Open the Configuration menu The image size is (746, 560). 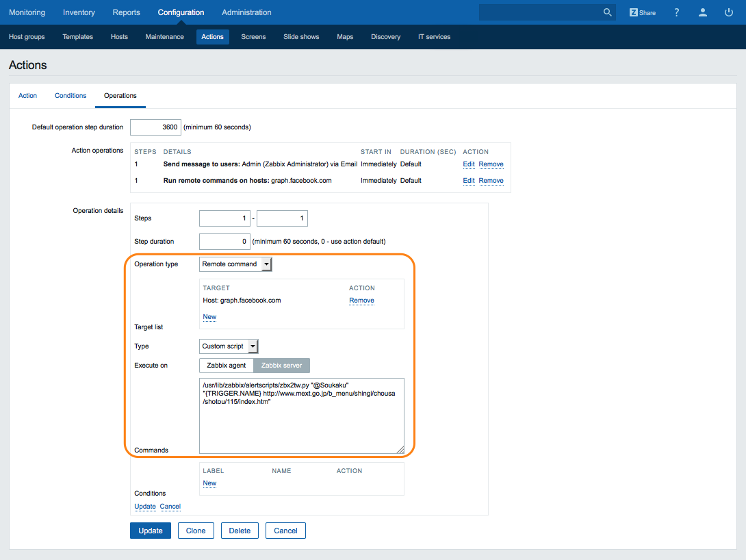point(181,12)
